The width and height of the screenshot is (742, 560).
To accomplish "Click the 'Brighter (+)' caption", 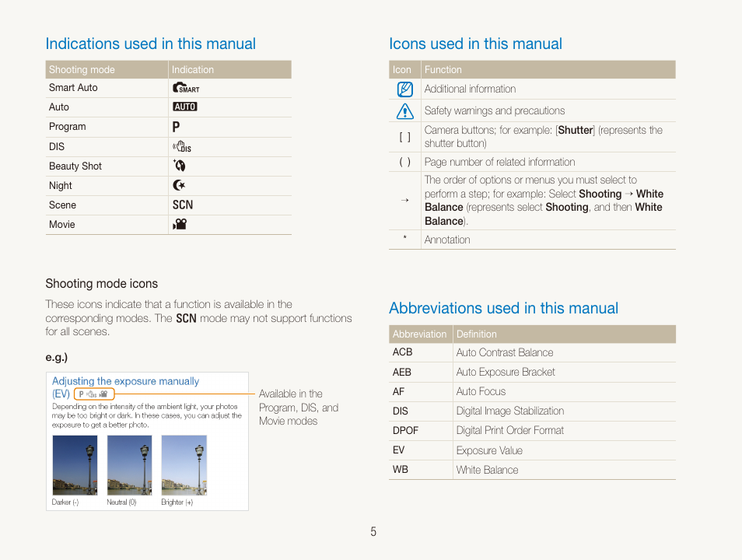I will click(177, 502).
